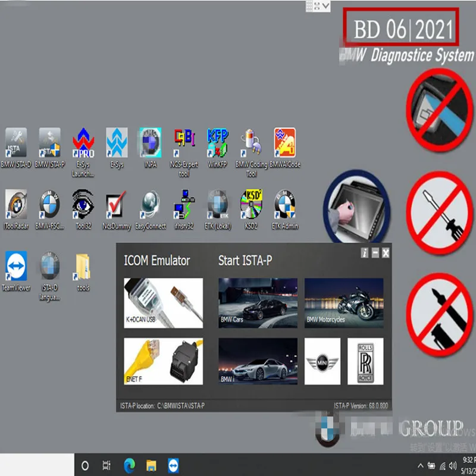Open Microsoft Edge from the taskbar
The image size is (476, 476).
click(x=130, y=465)
